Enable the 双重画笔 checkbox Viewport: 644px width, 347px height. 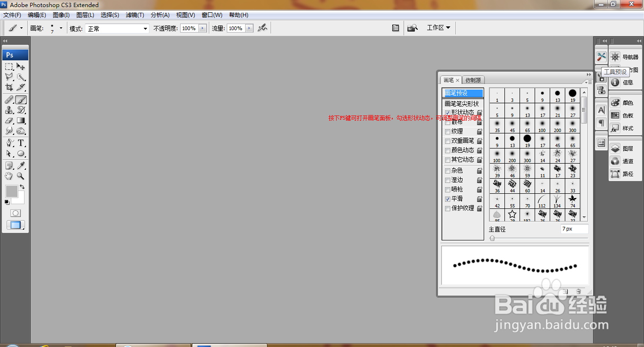[x=447, y=141]
